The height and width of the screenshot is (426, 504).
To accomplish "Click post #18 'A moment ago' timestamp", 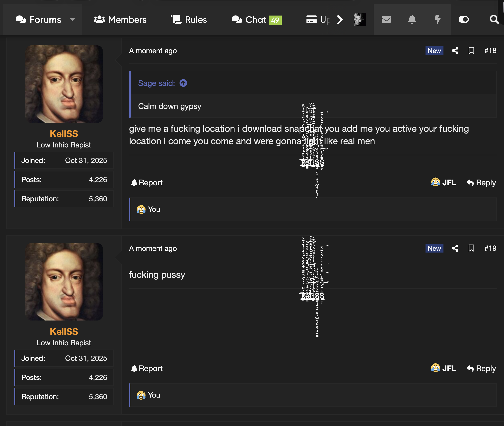I will [153, 51].
